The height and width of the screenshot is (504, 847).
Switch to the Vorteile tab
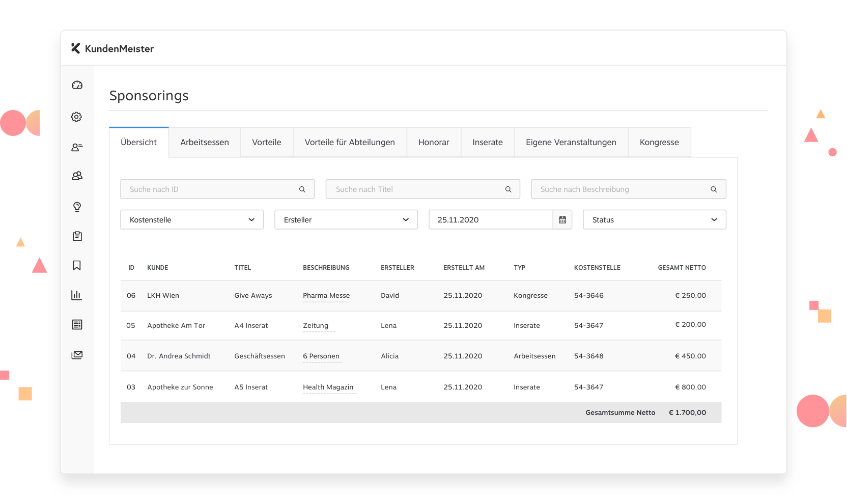(x=267, y=142)
